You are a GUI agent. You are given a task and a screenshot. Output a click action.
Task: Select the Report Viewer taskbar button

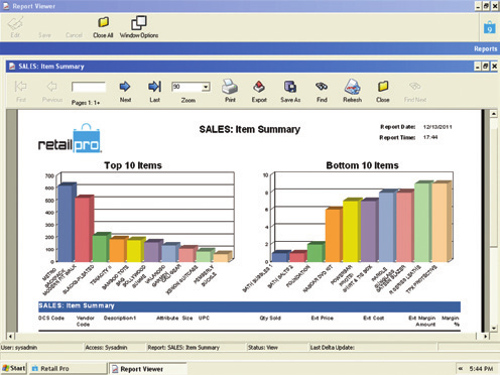(x=147, y=369)
